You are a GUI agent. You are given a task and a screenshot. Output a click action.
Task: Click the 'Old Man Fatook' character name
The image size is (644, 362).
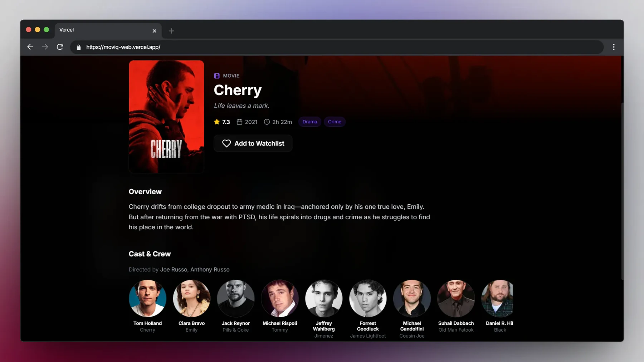[x=456, y=330]
